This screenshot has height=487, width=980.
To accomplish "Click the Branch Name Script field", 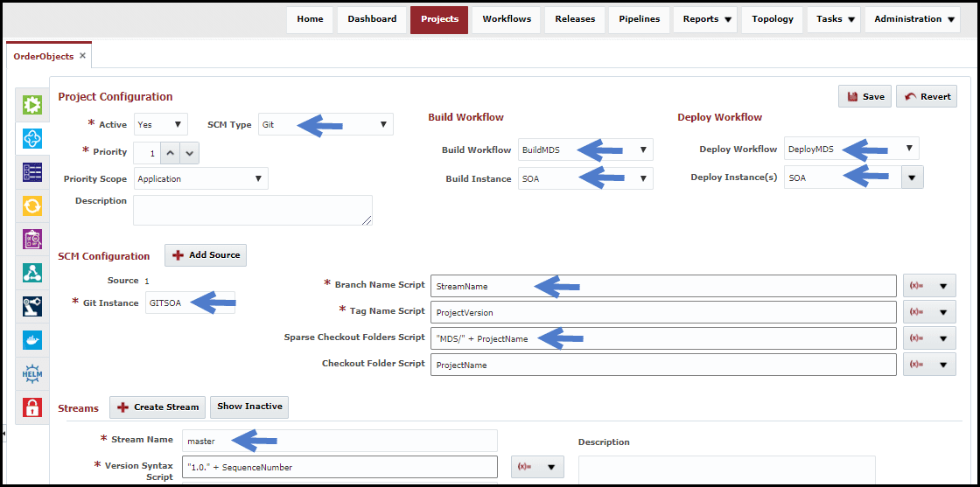I will (663, 286).
